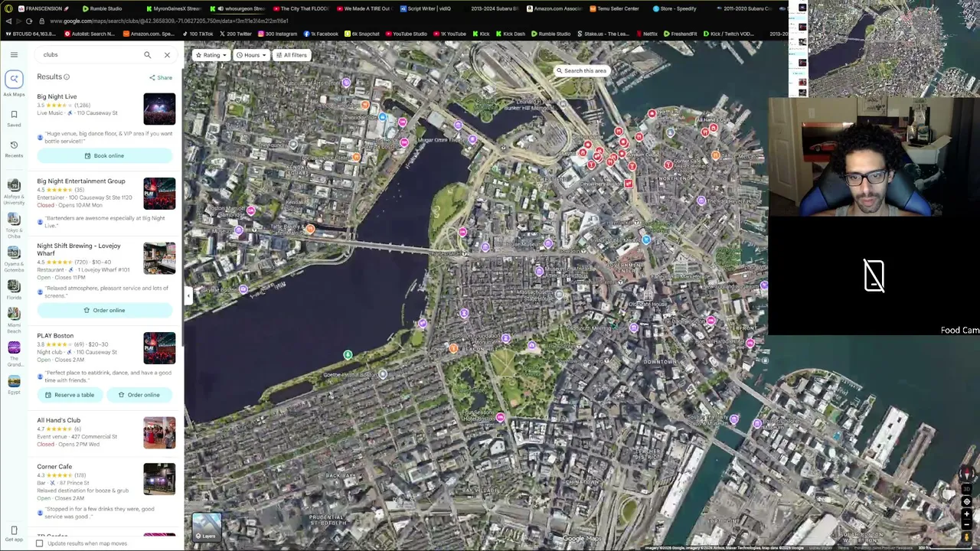Viewport: 980px width, 551px height.
Task: Click the browser back arrow
Action: (8, 21)
